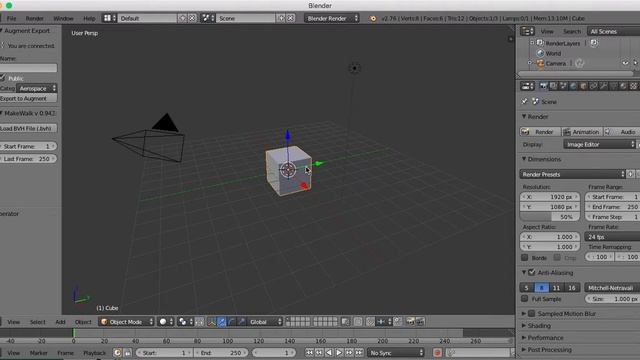Click the add render preset plus icon
Viewport: 640px width, 360px height.
(x=630, y=174)
